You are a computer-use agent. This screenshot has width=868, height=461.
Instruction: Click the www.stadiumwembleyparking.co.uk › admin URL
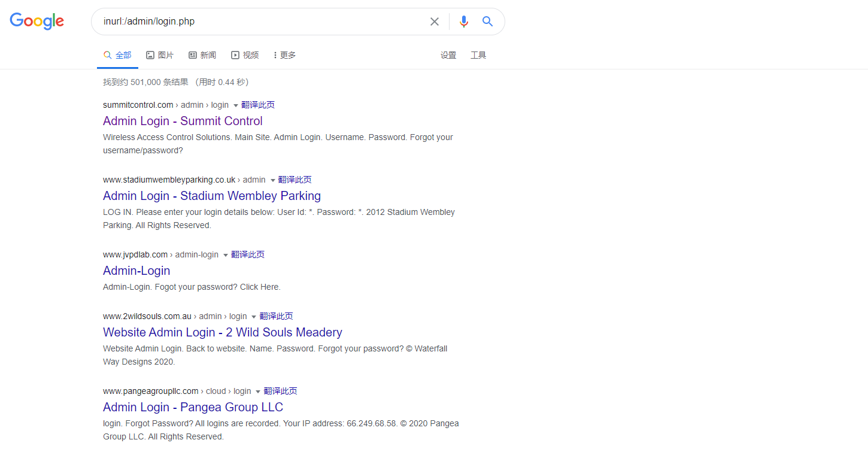184,180
